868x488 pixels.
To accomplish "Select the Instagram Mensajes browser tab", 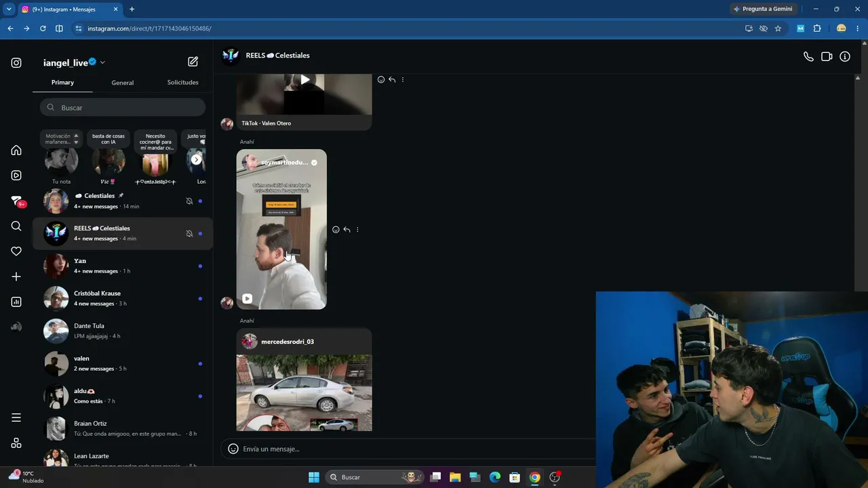I will click(70, 9).
